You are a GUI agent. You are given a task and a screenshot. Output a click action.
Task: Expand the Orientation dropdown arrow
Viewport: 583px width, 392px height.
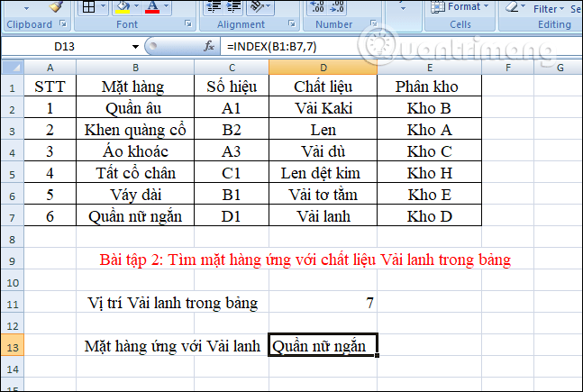click(269, 6)
